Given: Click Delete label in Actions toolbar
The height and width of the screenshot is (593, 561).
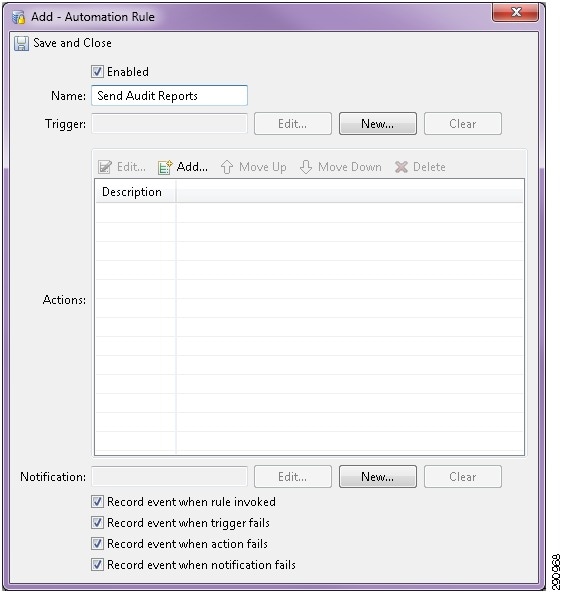Looking at the screenshot, I should tap(429, 167).
